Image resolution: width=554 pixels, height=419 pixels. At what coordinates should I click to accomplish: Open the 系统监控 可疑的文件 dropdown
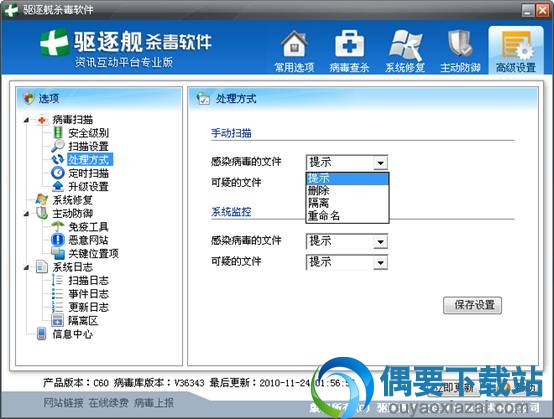click(x=347, y=262)
